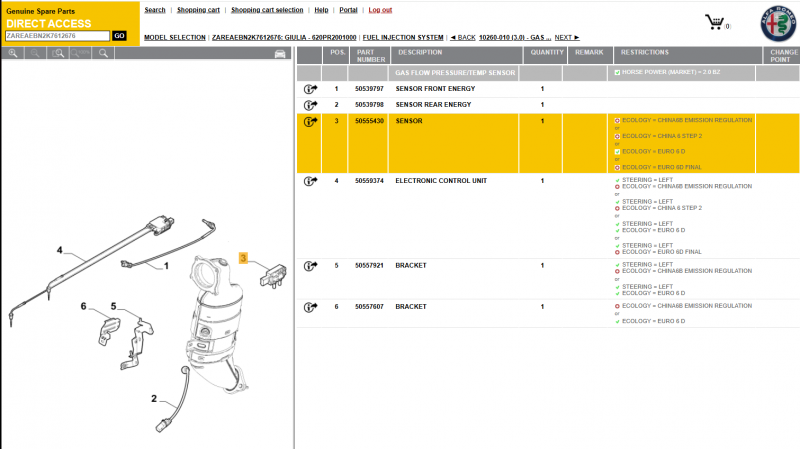
Task: Click the Alfa Romeo logo
Action: [777, 24]
